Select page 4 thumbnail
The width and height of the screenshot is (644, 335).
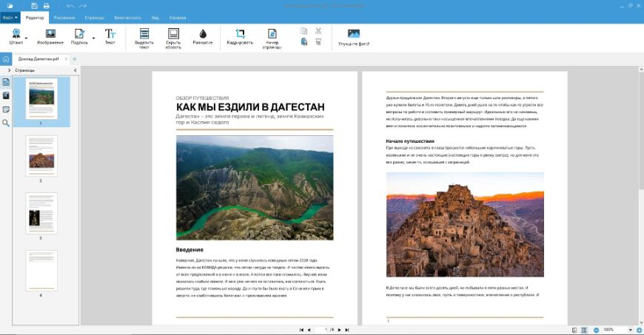[x=41, y=271]
